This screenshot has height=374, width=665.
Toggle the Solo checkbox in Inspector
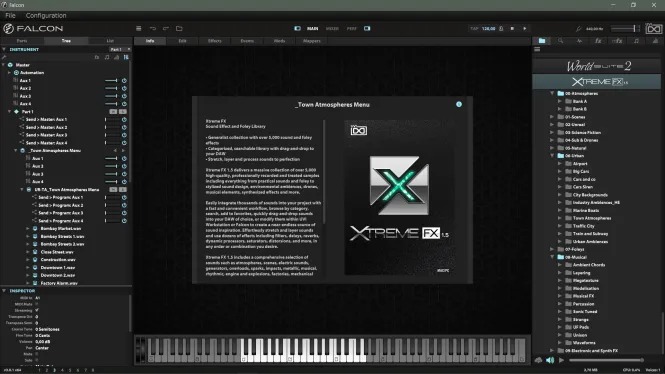pyautogui.click(x=37, y=360)
